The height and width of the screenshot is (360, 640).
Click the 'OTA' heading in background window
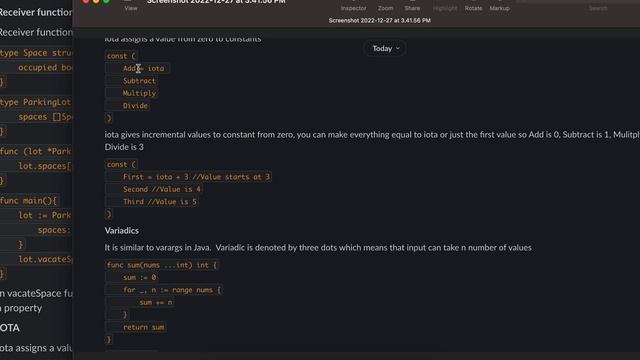pyautogui.click(x=10, y=328)
